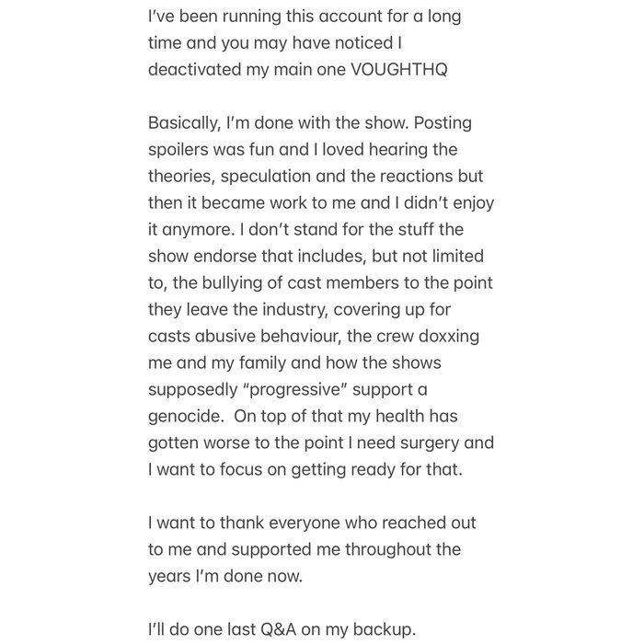Click the text 'show endorse that includes'
Image resolution: width=644 pixels, height=644 pixels.
tap(257, 257)
